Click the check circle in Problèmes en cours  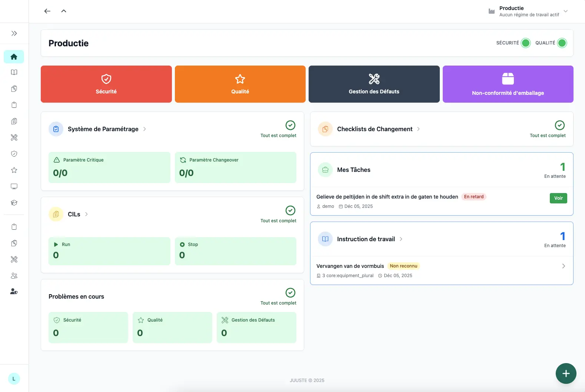[290, 293]
